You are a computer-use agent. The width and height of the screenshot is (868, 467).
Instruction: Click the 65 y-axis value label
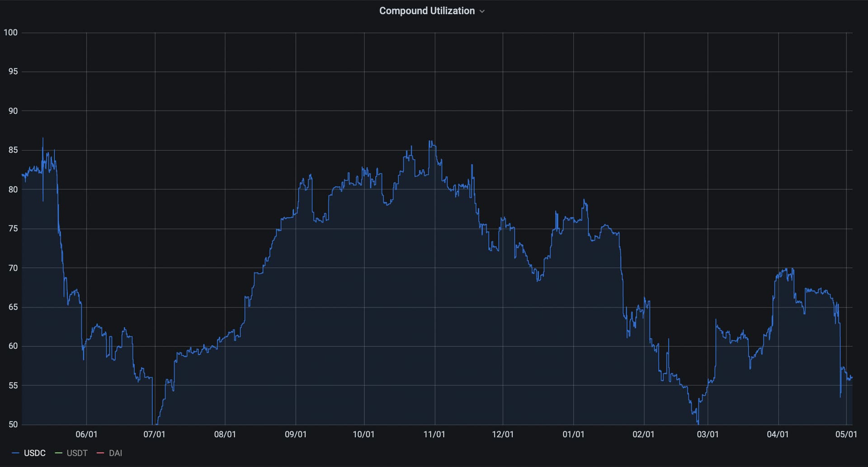[13, 307]
